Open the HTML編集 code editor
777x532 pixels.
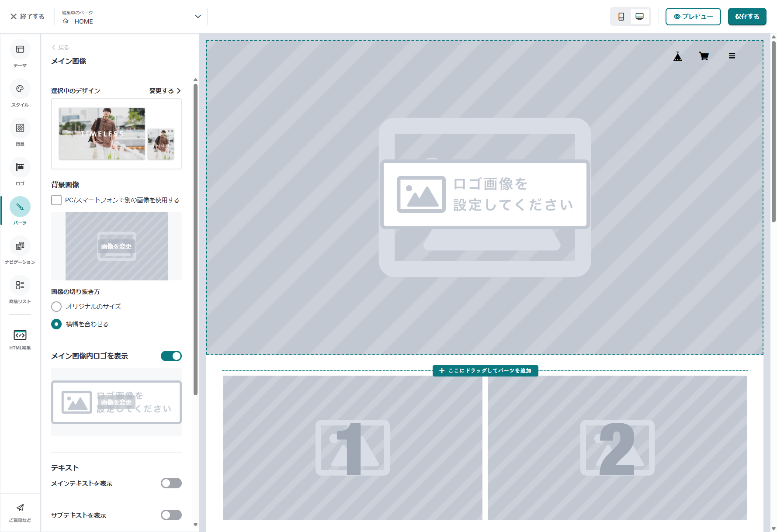pyautogui.click(x=20, y=335)
